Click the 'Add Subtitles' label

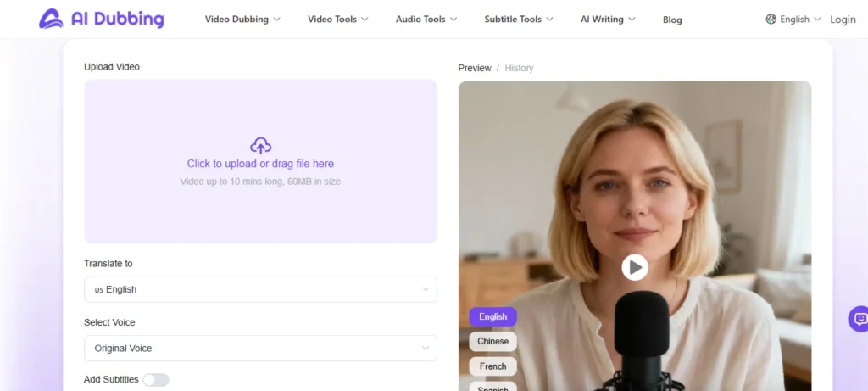click(111, 379)
